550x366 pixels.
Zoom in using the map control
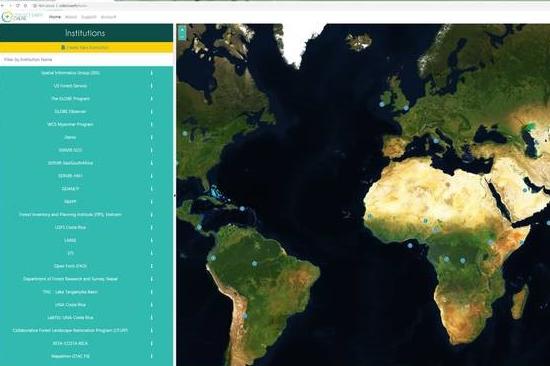(x=182, y=30)
